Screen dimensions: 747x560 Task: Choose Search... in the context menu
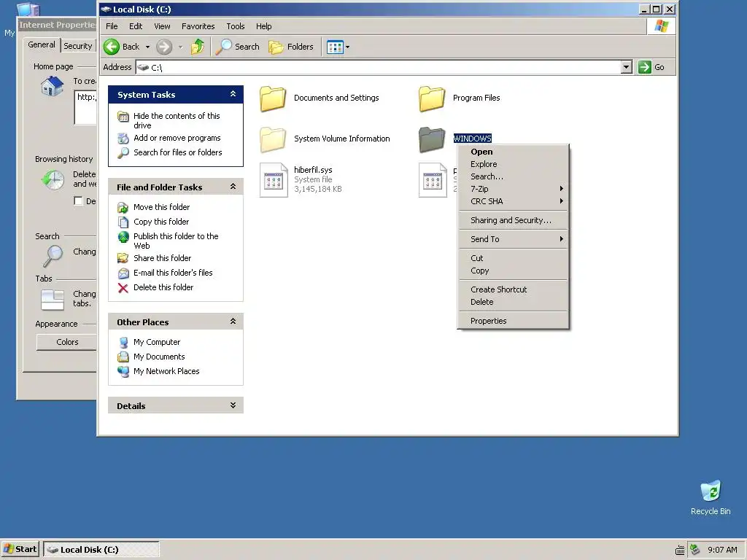tap(513, 176)
